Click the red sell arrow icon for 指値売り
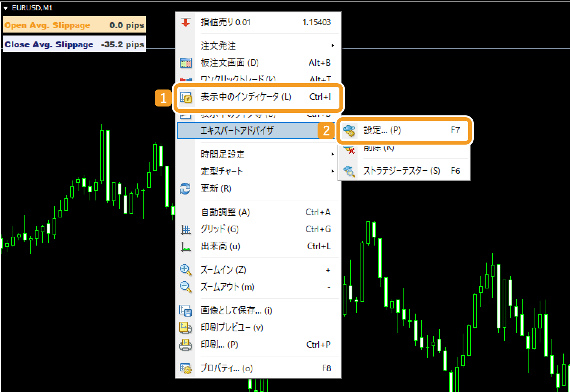The image size is (570, 392). 185,22
